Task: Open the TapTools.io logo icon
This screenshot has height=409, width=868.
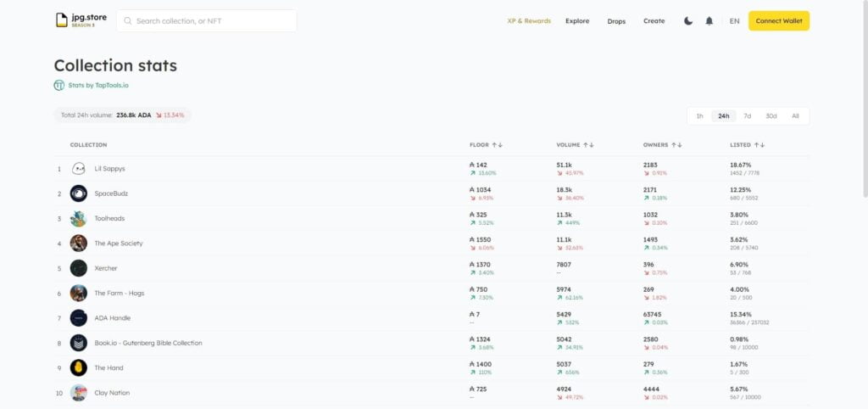Action: (x=59, y=86)
